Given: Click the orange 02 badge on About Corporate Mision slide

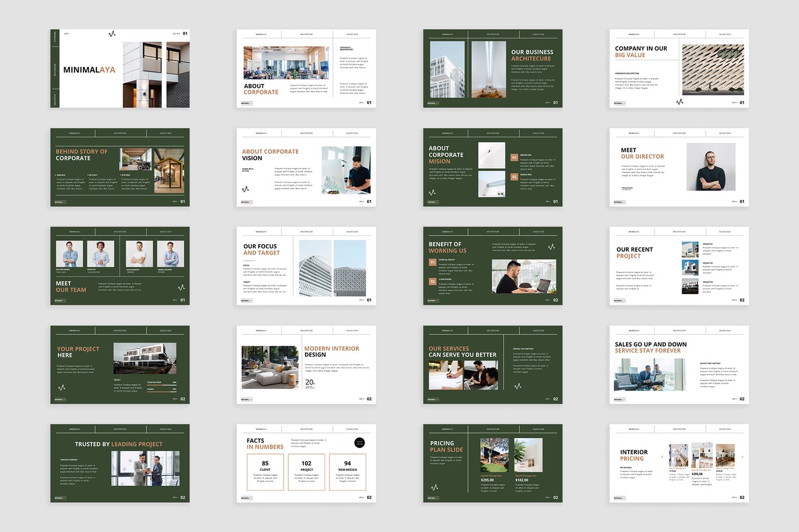Looking at the screenshot, I should click(x=514, y=177).
